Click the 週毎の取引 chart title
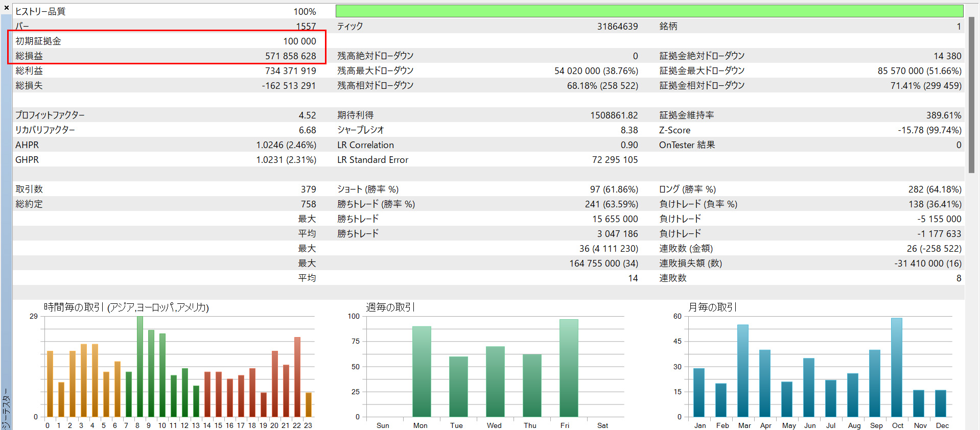The image size is (980, 430). [x=390, y=307]
